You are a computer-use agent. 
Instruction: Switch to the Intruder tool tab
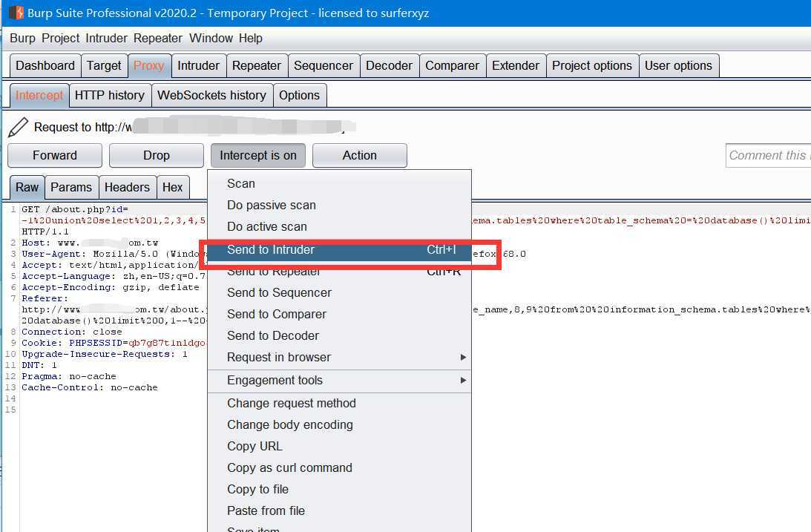coord(199,65)
